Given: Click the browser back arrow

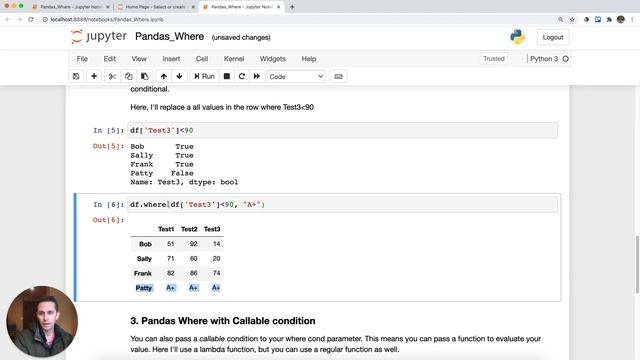Looking at the screenshot, I should [x=7, y=19].
